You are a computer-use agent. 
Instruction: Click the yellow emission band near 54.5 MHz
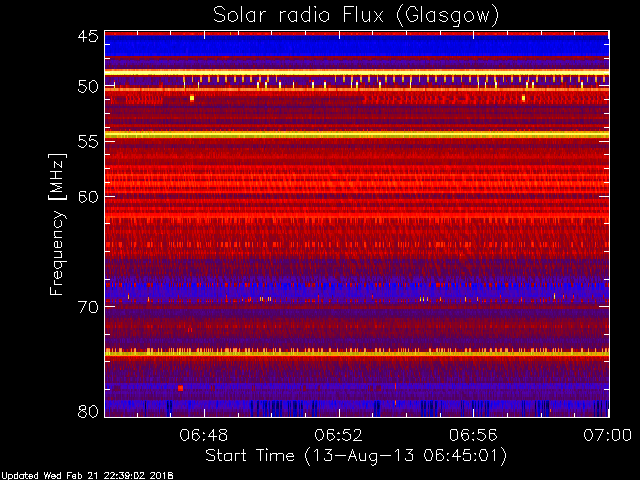click(357, 134)
